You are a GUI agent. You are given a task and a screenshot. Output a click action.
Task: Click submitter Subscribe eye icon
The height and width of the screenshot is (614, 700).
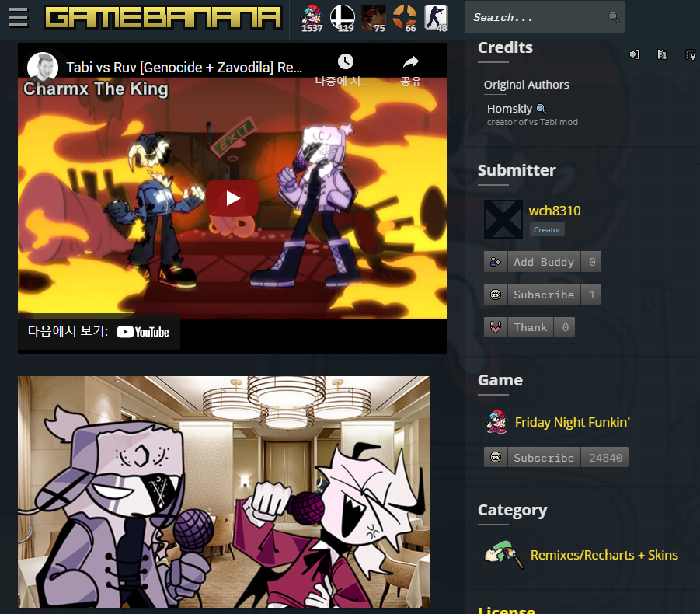click(496, 295)
